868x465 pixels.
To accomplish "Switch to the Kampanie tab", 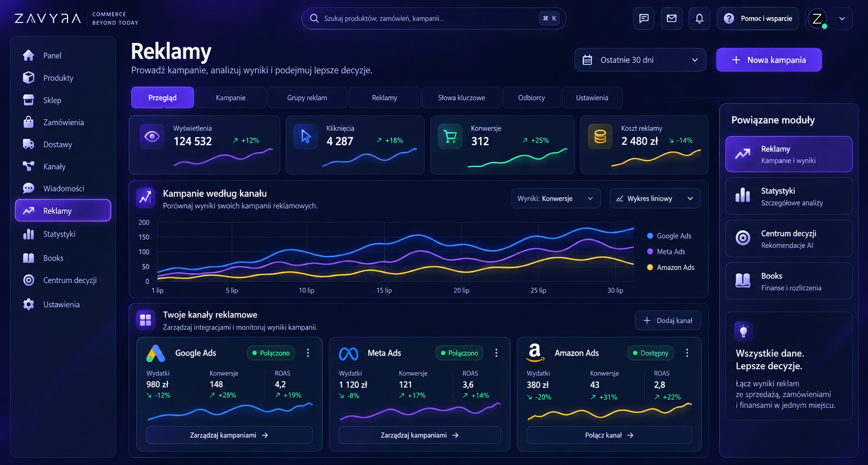I will point(231,98).
